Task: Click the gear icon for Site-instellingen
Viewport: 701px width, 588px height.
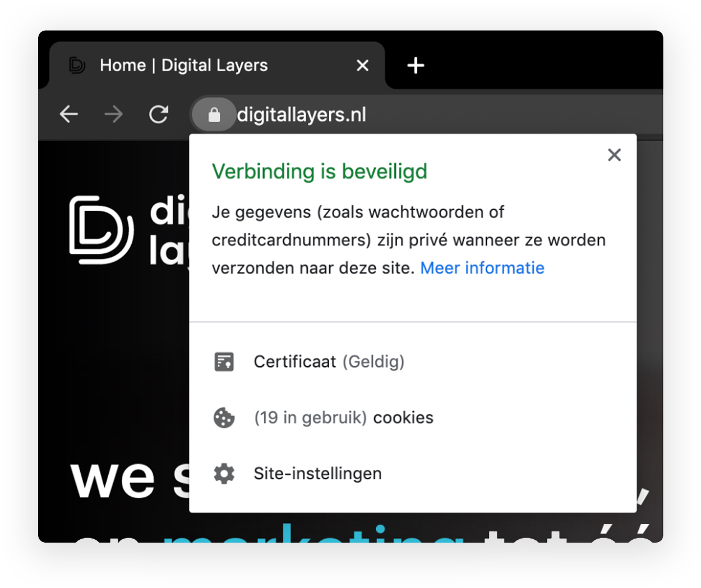Action: (224, 474)
